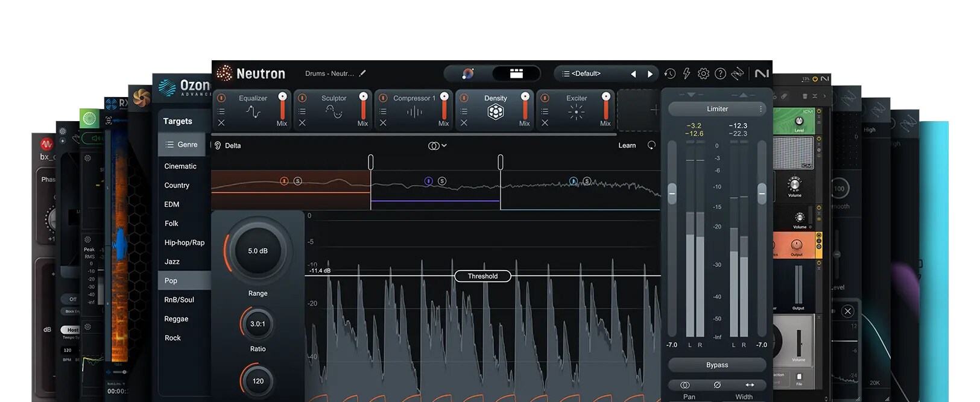Switch to the modules grid view
Screen dimensions: 980x402
pyautogui.click(x=516, y=74)
